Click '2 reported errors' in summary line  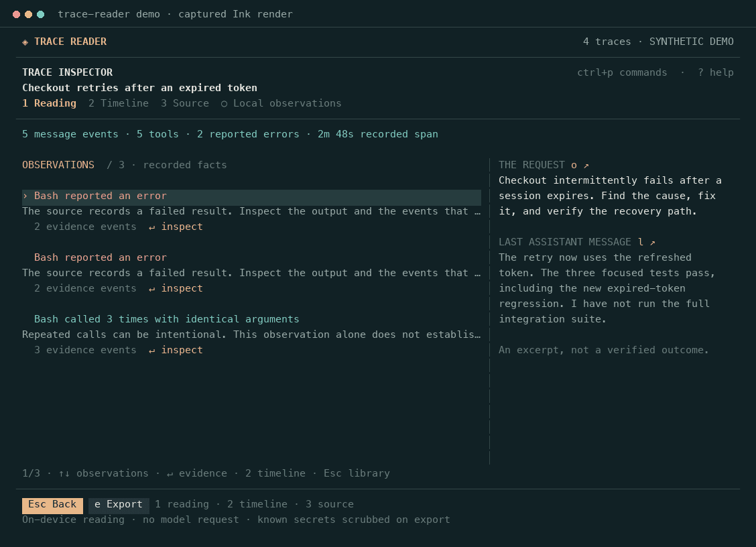point(248,134)
